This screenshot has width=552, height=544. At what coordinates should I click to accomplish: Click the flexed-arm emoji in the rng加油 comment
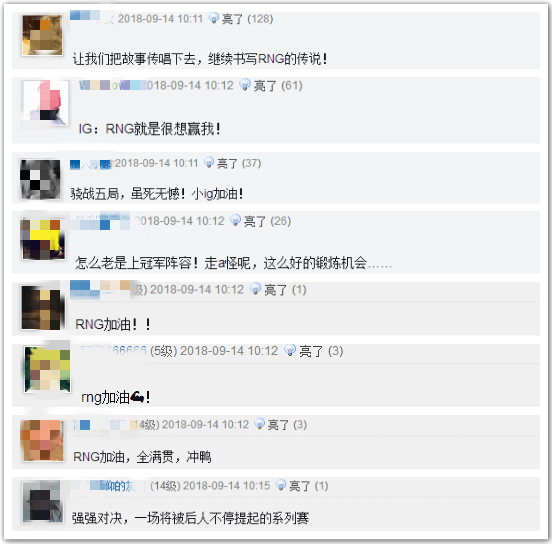click(137, 397)
